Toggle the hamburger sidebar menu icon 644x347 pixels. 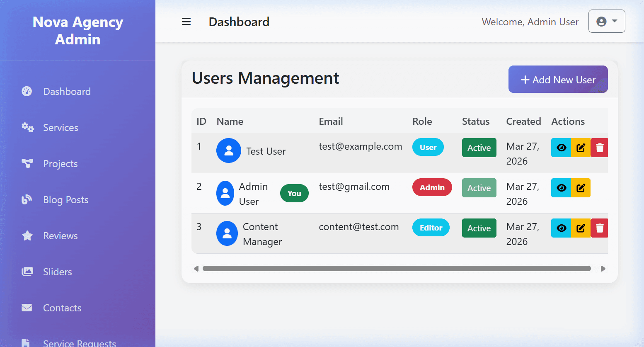pos(186,22)
